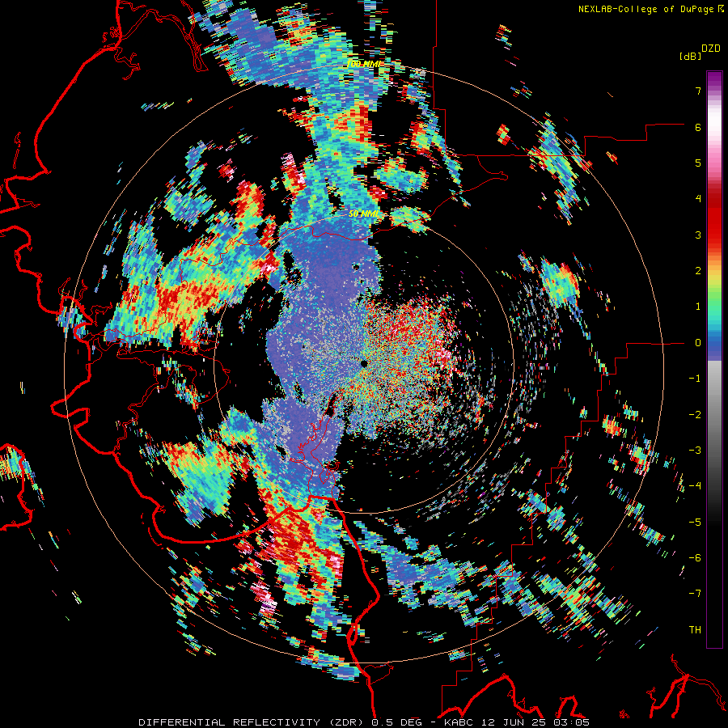Select the 4 tick label on the scale
728x728 pixels.
pos(698,199)
